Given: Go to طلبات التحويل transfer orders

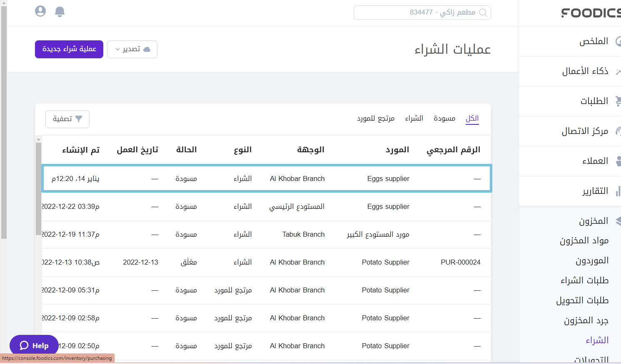Looking at the screenshot, I should tap(582, 301).
